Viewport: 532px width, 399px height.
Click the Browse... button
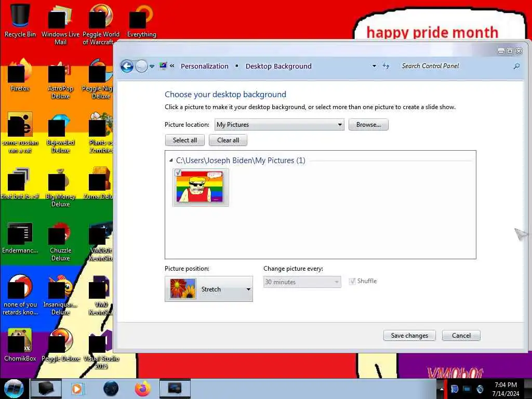368,125
